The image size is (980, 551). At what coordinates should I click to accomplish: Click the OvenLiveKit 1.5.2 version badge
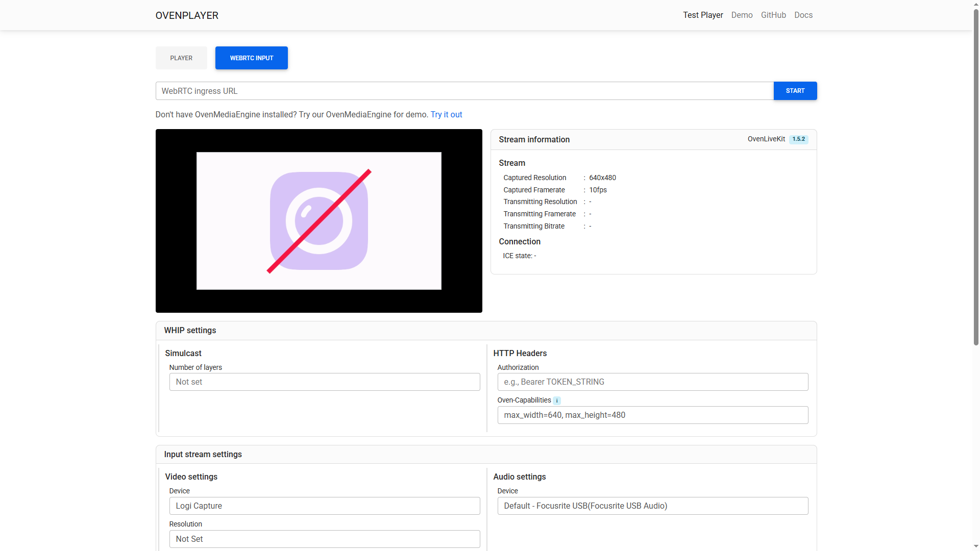click(x=798, y=139)
